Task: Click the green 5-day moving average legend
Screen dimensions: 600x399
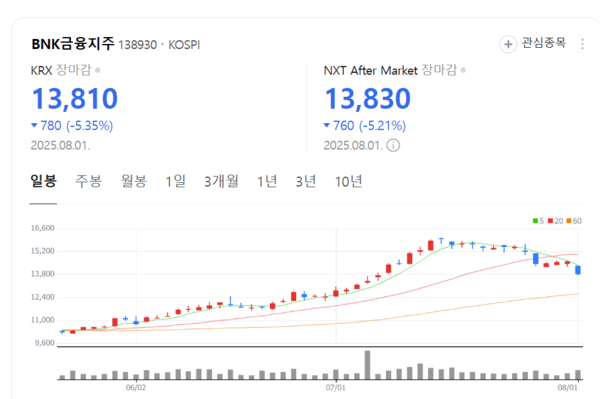Action: [538, 221]
